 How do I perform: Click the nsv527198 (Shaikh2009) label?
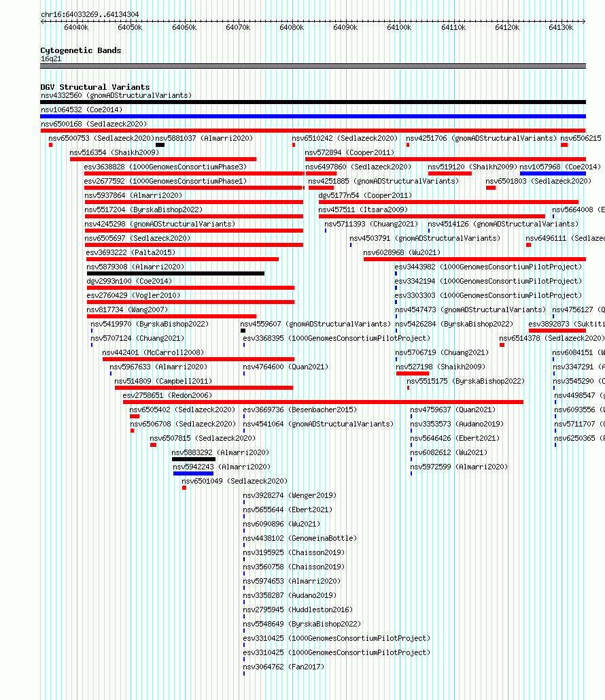coord(440,367)
